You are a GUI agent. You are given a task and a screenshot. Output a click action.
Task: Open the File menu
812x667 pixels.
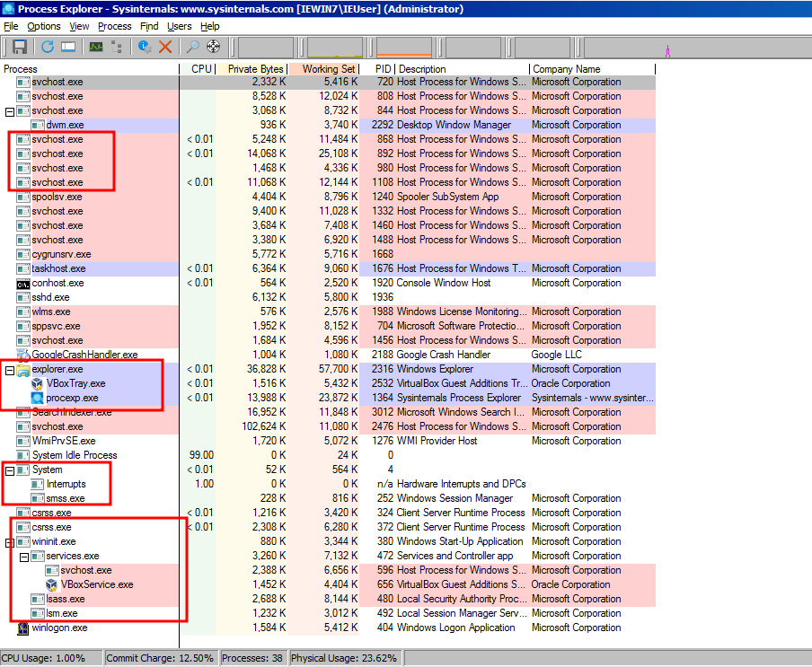pos(11,26)
